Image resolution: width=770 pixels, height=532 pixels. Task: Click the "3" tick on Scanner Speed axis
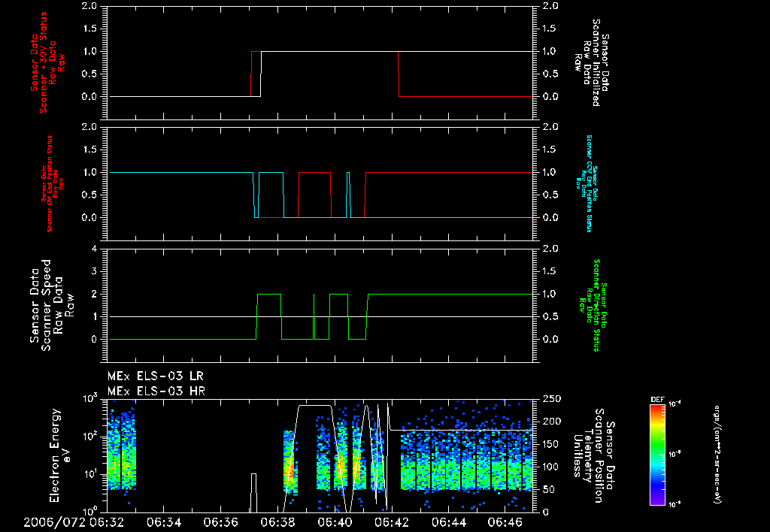94,271
